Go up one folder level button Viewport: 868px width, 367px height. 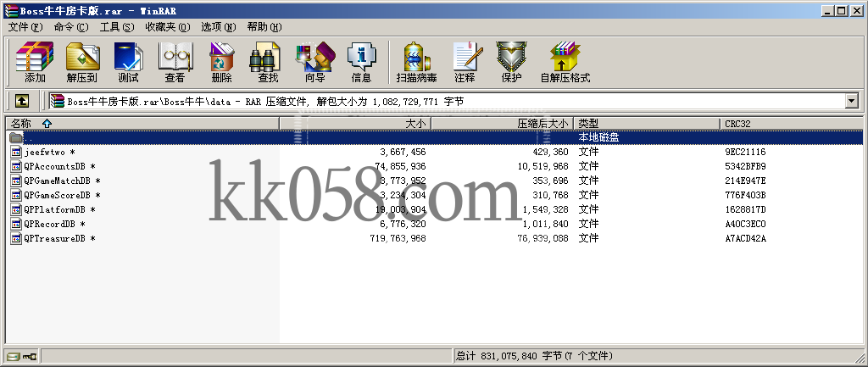[21, 101]
